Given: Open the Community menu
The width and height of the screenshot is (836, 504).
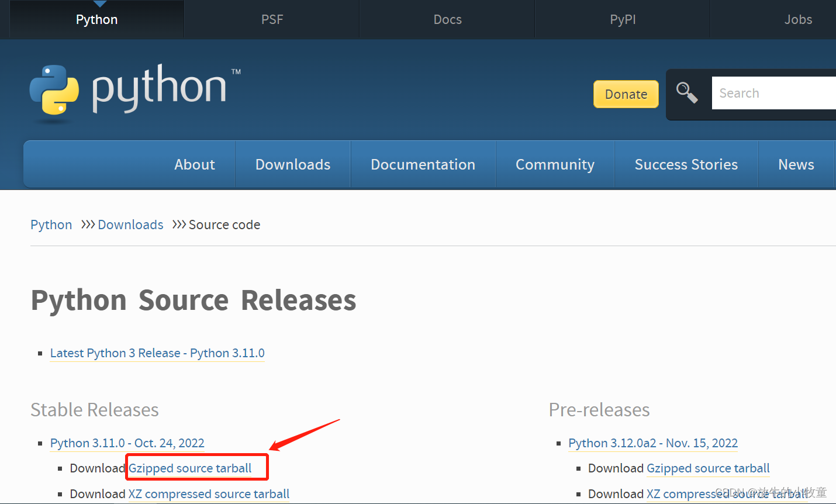Looking at the screenshot, I should (x=555, y=164).
